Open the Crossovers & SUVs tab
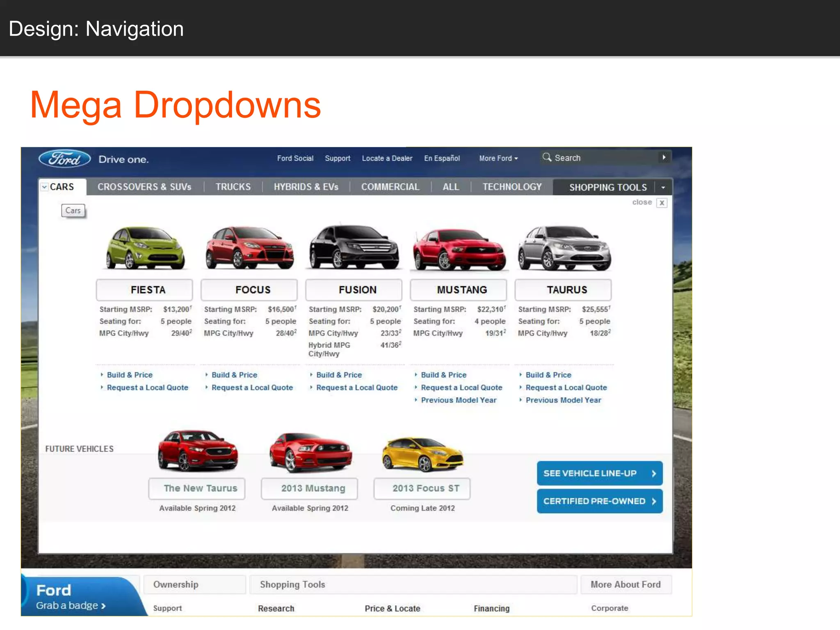The width and height of the screenshot is (840, 630). (x=144, y=187)
